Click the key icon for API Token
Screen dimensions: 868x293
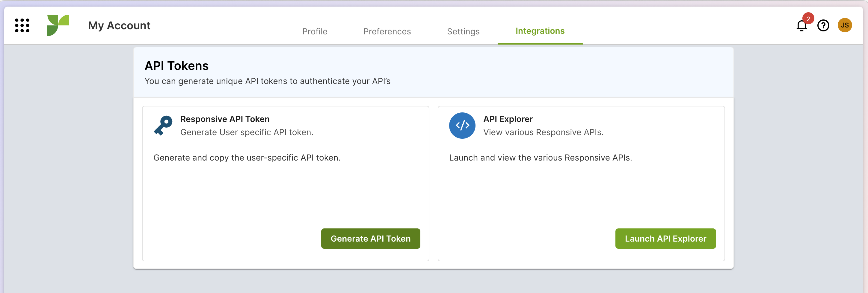tap(163, 126)
